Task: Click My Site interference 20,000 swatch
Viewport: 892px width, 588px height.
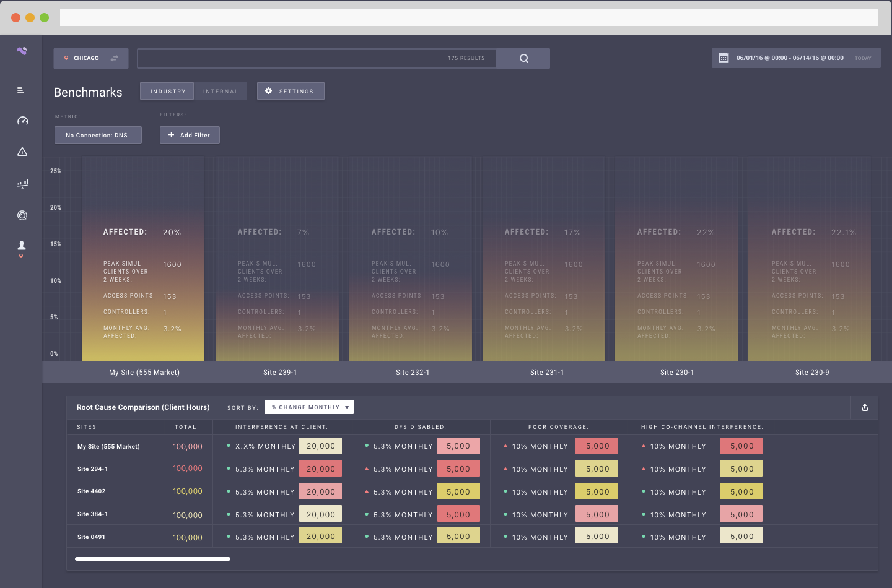Action: pos(321,446)
